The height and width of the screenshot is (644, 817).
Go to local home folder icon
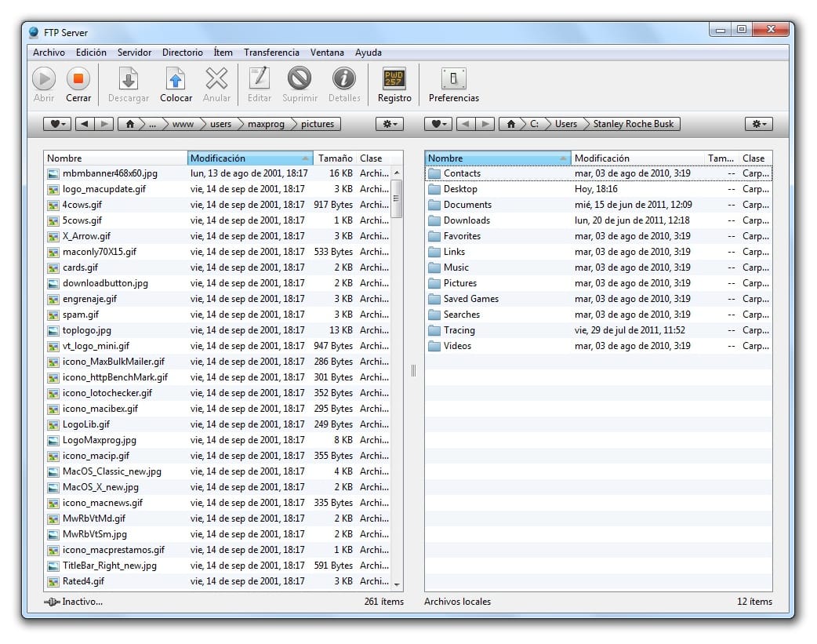511,124
